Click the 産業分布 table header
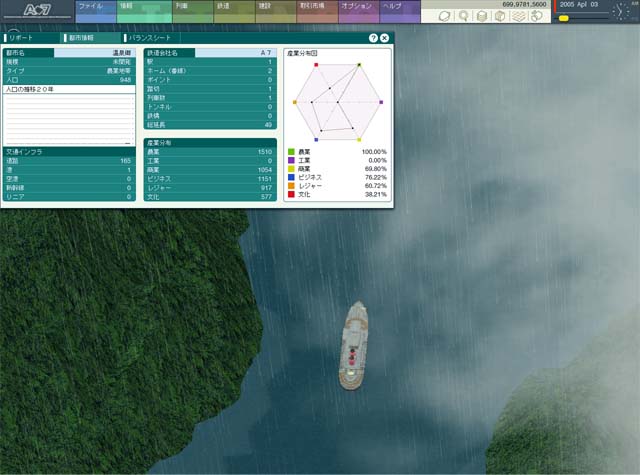Image resolution: width=640 pixels, height=475 pixels. coord(210,143)
